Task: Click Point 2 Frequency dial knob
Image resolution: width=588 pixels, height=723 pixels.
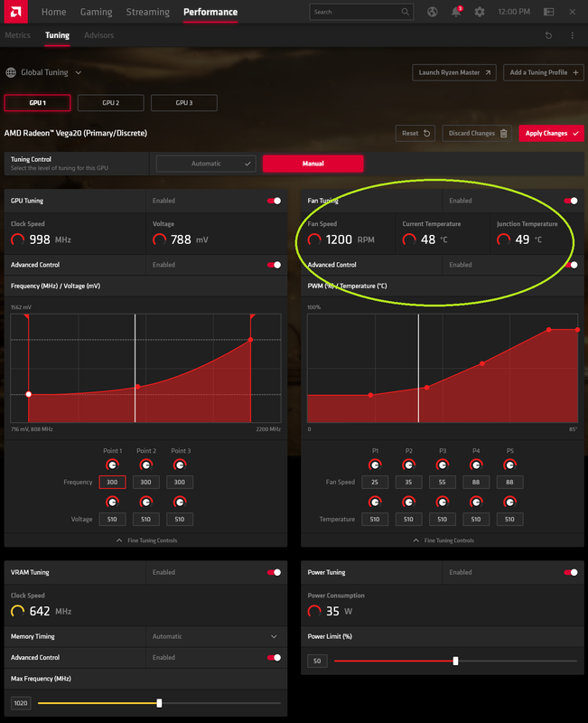Action: (146, 465)
